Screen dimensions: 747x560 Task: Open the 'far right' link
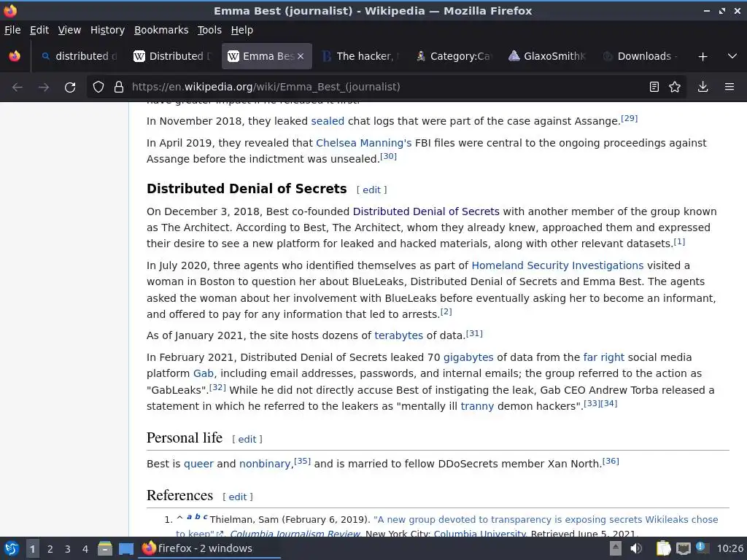pyautogui.click(x=603, y=357)
